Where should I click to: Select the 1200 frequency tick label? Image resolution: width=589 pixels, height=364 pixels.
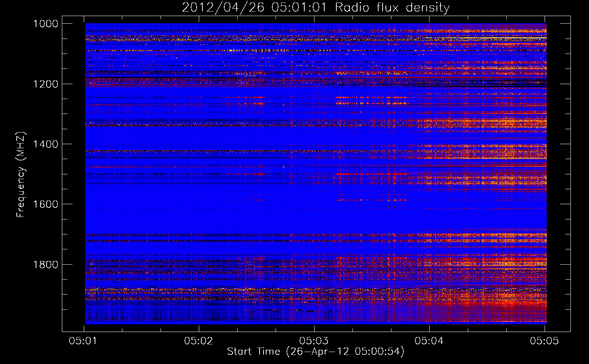[46, 84]
